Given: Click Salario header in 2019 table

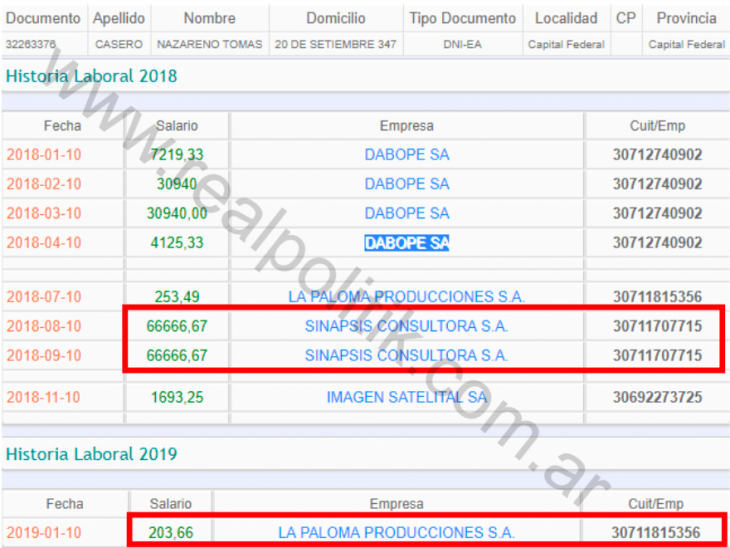Looking at the screenshot, I should coord(171,504).
